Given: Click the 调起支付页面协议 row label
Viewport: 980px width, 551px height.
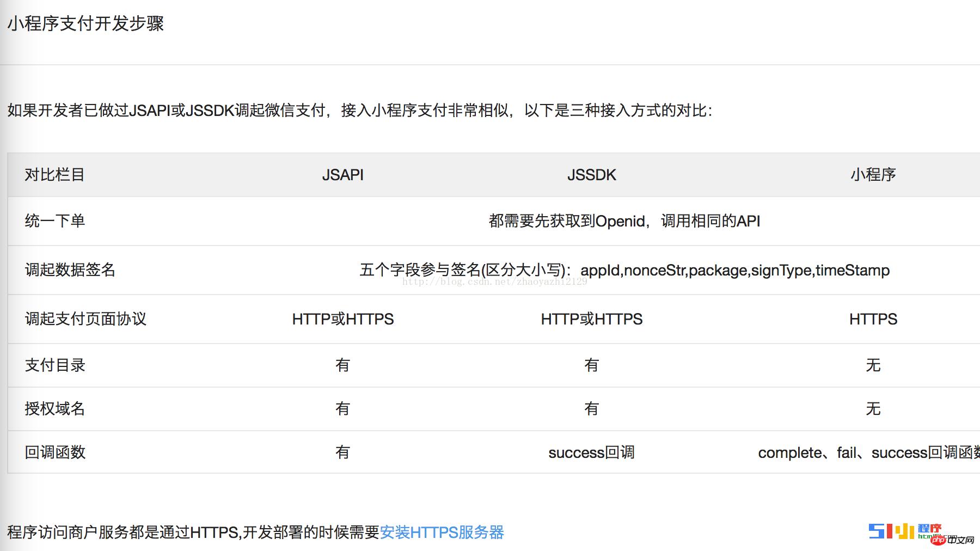Looking at the screenshot, I should click(x=84, y=320).
